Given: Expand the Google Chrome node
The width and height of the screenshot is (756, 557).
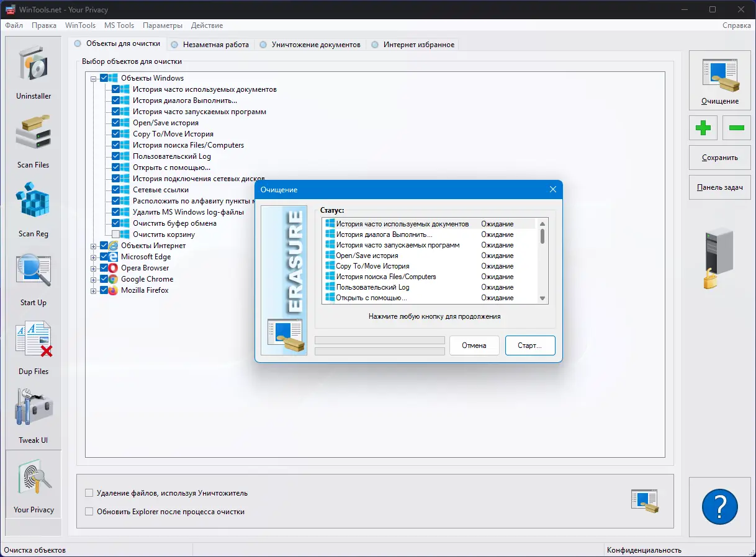Looking at the screenshot, I should point(94,280).
